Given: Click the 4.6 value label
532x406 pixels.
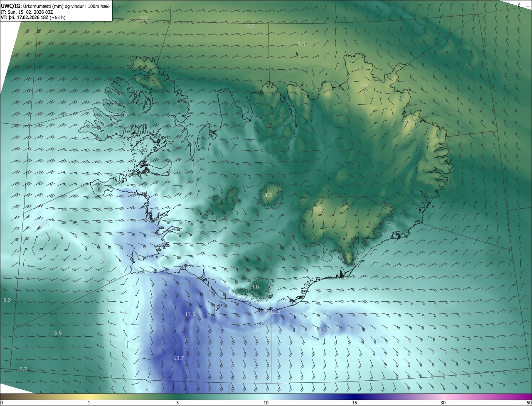Looking at the screenshot, I should click(x=255, y=287).
